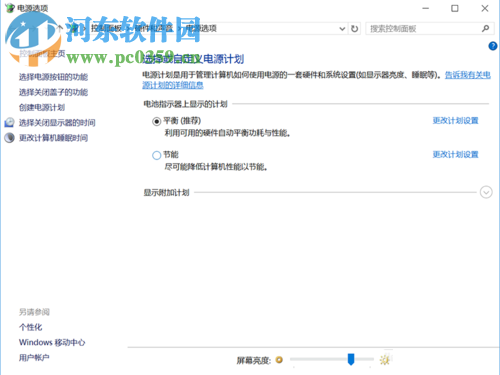Maximize the 电源选项 window
The width and height of the screenshot is (500, 375).
[455, 8]
